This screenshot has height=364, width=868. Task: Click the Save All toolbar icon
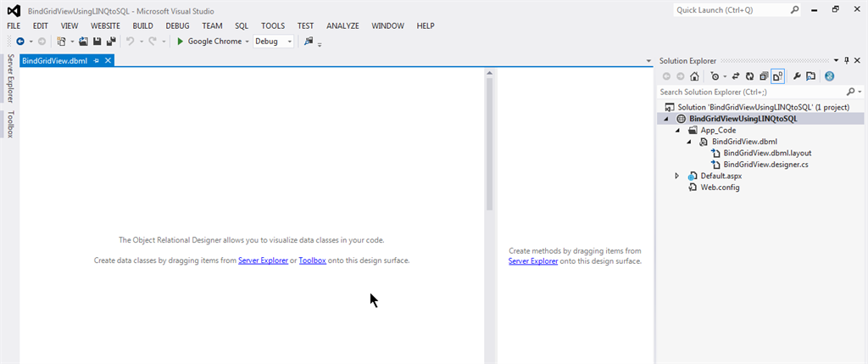point(111,41)
